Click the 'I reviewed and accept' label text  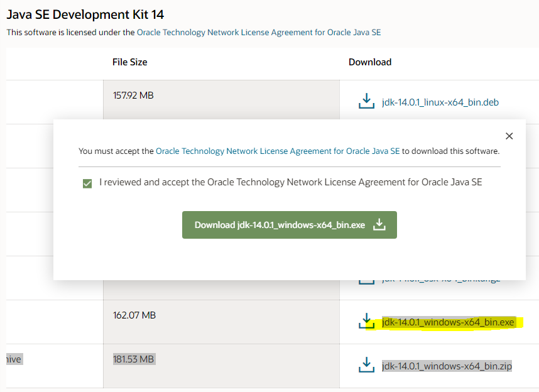click(x=290, y=182)
